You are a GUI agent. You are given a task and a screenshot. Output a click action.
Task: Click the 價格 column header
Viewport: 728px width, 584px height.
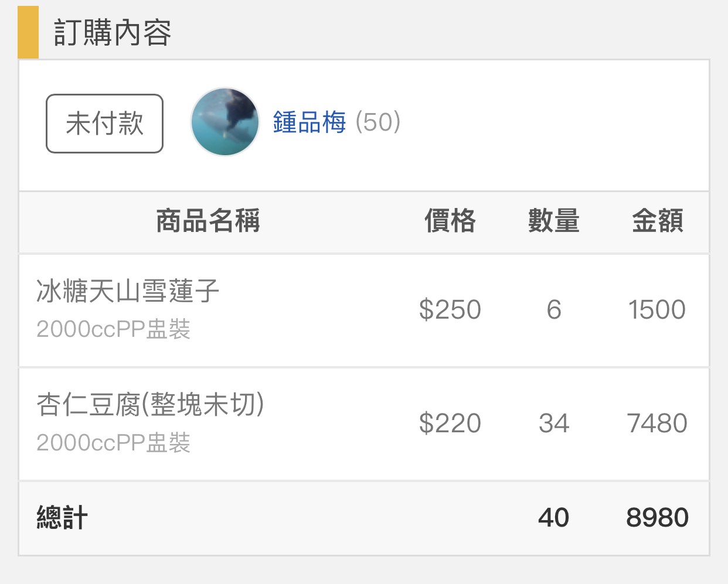(450, 221)
